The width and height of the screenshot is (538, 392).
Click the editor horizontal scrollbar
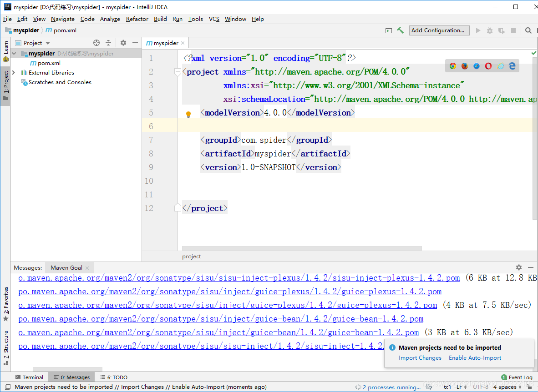[302, 248]
